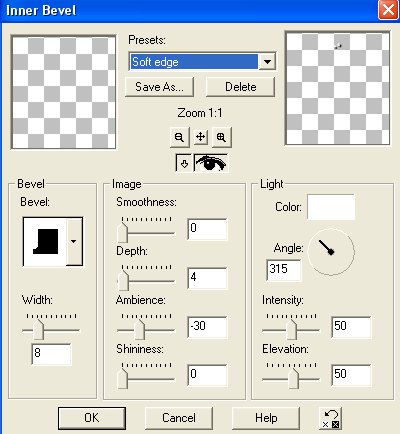Select the Soft edge preset field
This screenshot has height=434, width=400.
point(194,62)
